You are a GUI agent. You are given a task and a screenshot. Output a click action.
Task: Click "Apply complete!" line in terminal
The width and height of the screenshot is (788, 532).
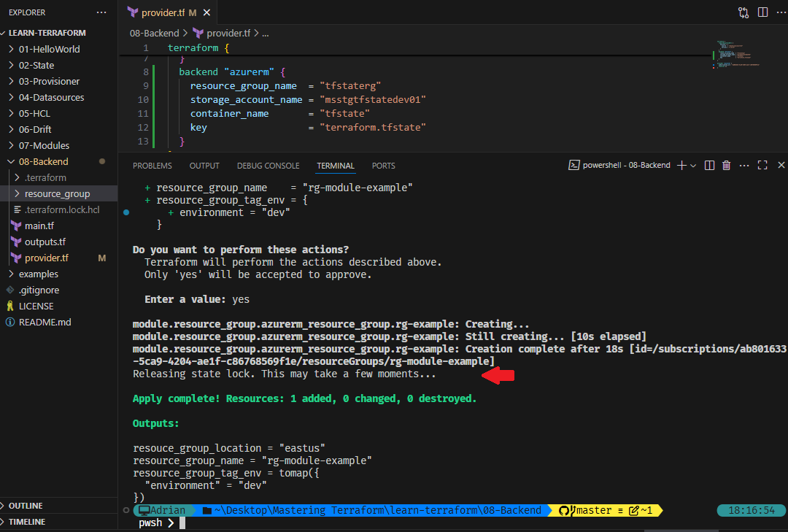point(304,398)
